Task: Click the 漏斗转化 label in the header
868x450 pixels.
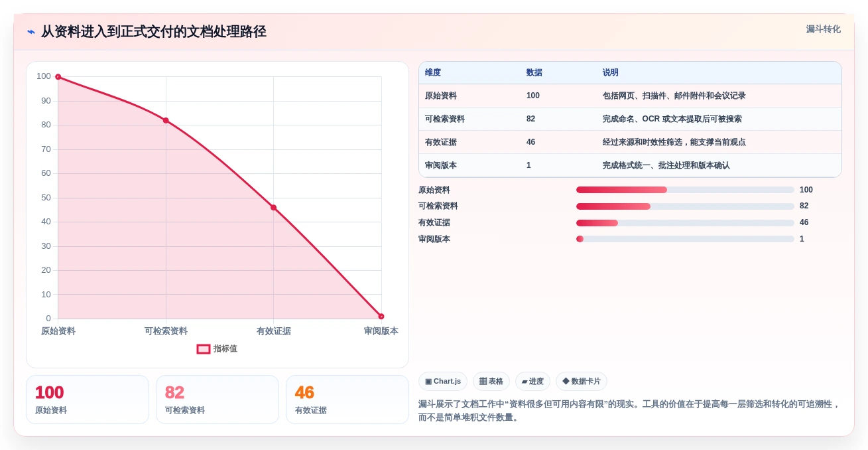Action: 823,29
